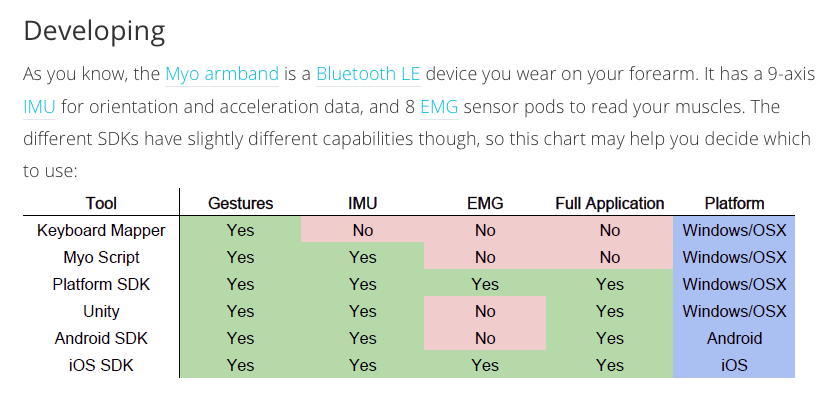Select the Android SDK row label

point(101,338)
